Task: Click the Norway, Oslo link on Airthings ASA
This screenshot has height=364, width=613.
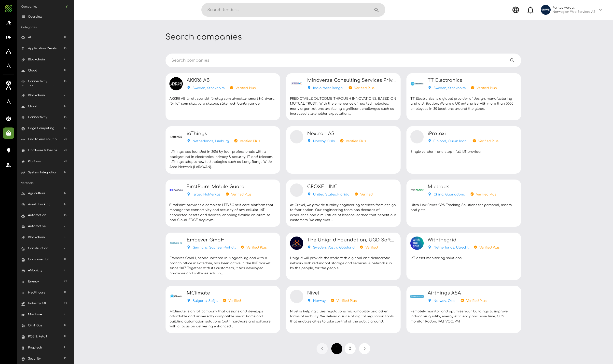Action: coord(444,300)
